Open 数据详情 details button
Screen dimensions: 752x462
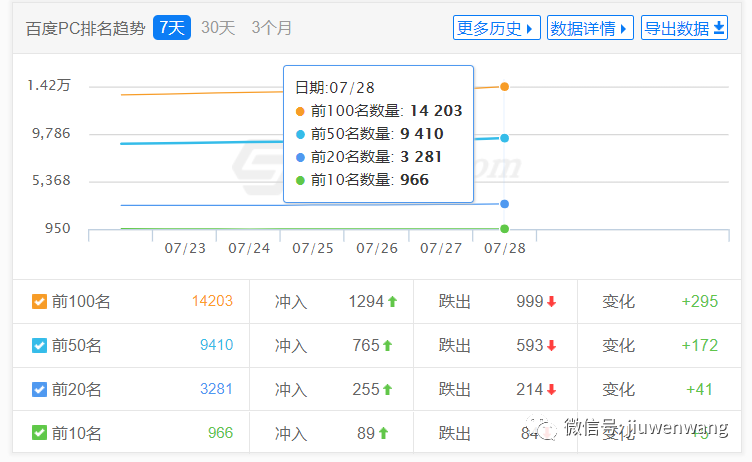tap(590, 28)
